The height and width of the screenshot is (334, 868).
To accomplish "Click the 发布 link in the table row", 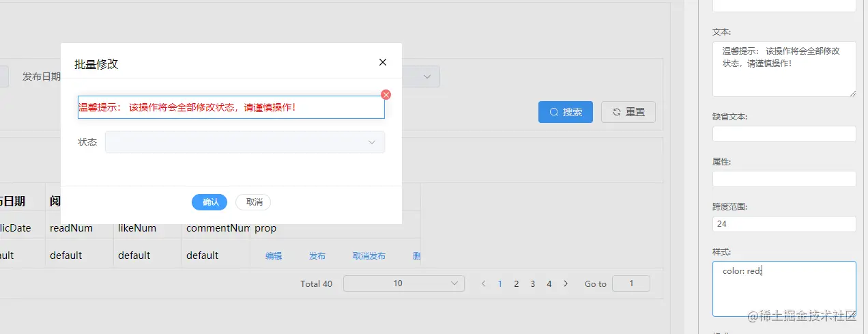I will pyautogui.click(x=317, y=256).
